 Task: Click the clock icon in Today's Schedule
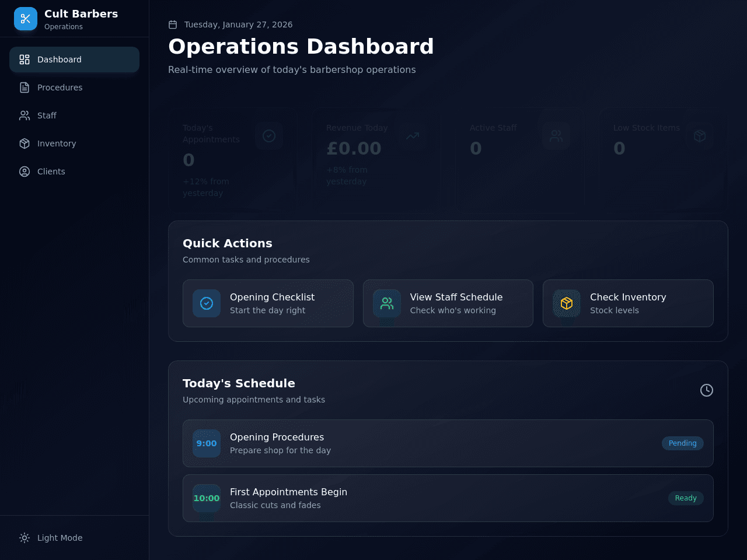pos(707,390)
